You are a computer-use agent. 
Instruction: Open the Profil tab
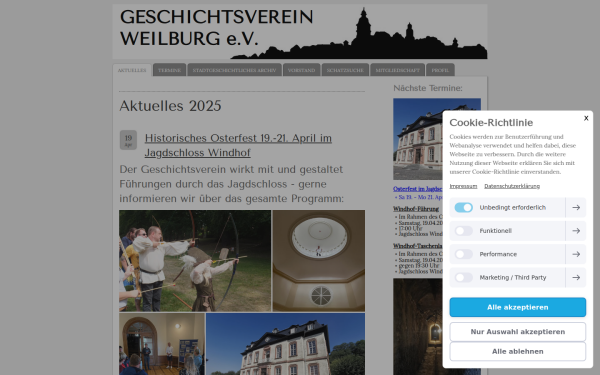440,70
